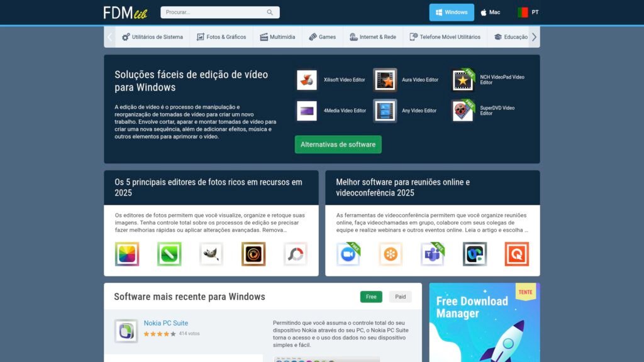The image size is (644, 362).
Task: Click the rainbow color wheel photo app icon
Action: [x=127, y=254]
